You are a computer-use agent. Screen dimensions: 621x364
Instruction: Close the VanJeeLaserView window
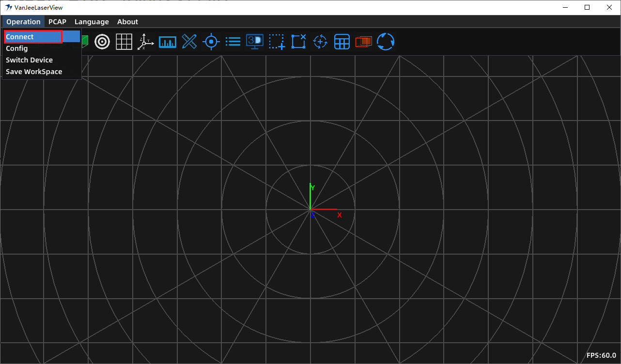click(x=609, y=7)
